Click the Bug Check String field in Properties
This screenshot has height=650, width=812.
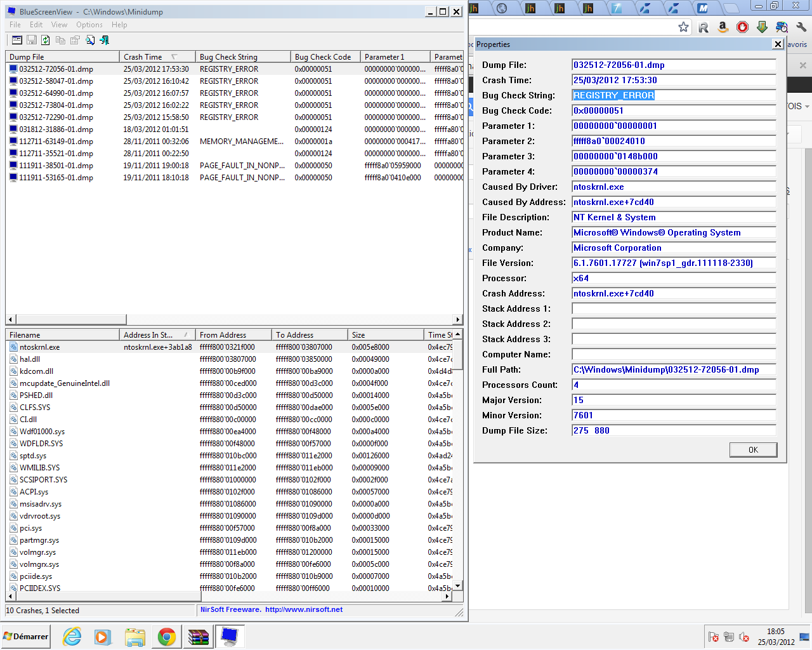coord(674,95)
